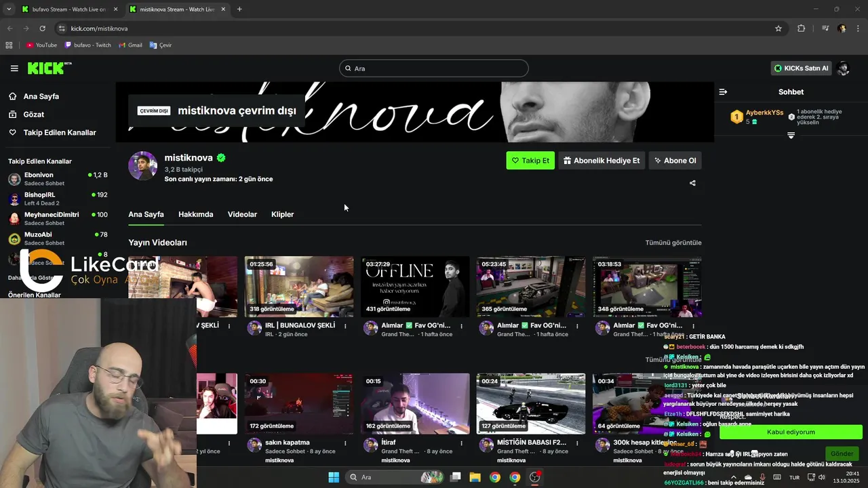
Task: Click the Kick Ara search field
Action: click(x=434, y=68)
